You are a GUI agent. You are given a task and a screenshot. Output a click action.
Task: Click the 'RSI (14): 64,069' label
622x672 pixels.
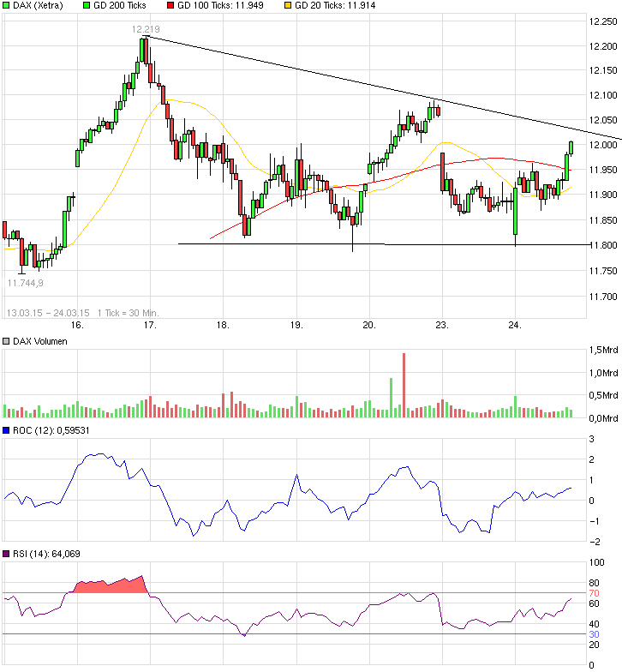click(46, 554)
